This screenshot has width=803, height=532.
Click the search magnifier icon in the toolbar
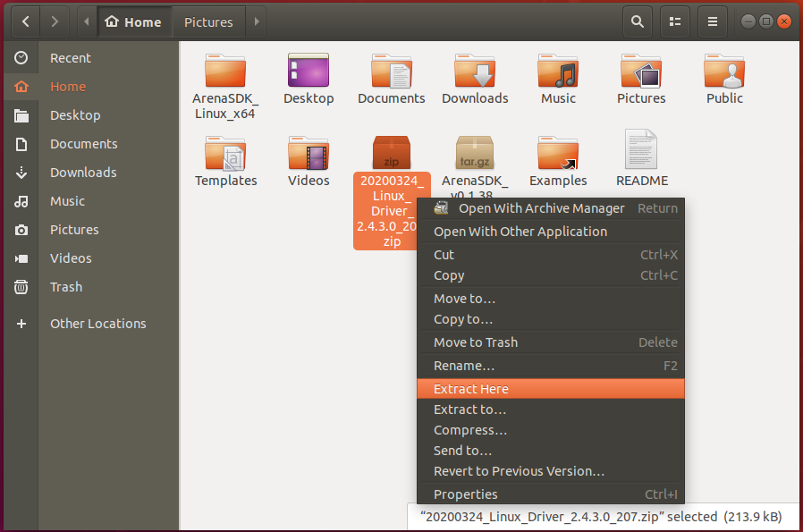click(637, 21)
